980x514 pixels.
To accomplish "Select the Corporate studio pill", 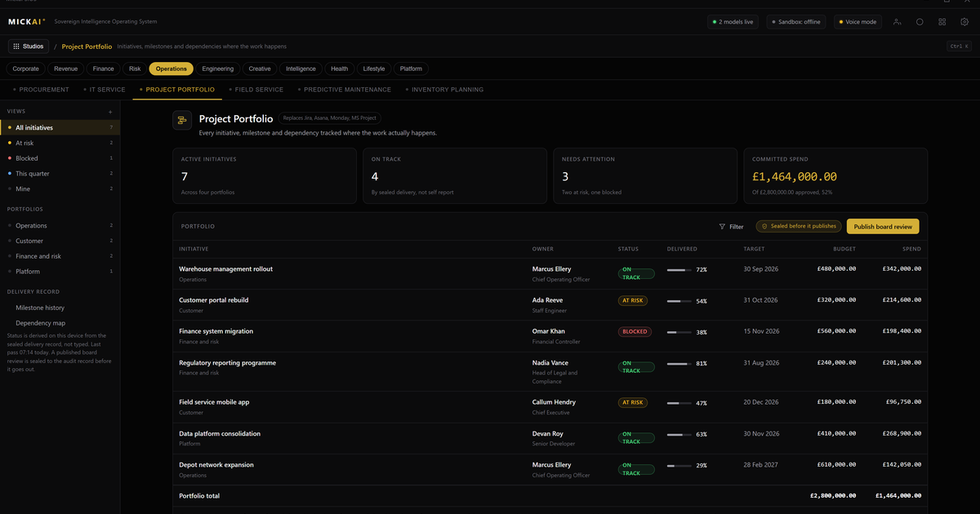I will 25,69.
